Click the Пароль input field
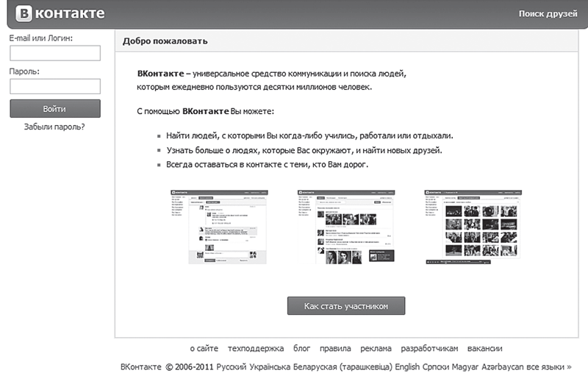The width and height of the screenshot is (588, 379). (55, 86)
